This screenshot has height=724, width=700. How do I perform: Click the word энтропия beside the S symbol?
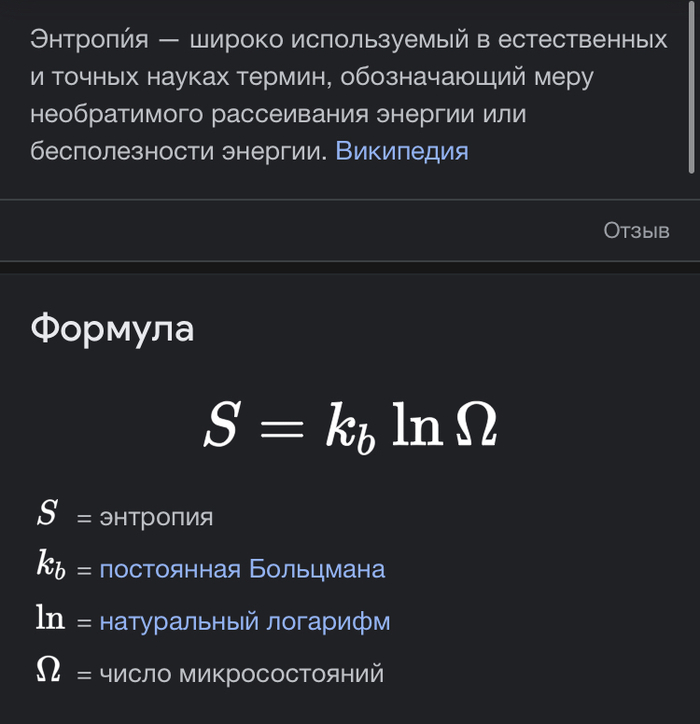(x=156, y=518)
